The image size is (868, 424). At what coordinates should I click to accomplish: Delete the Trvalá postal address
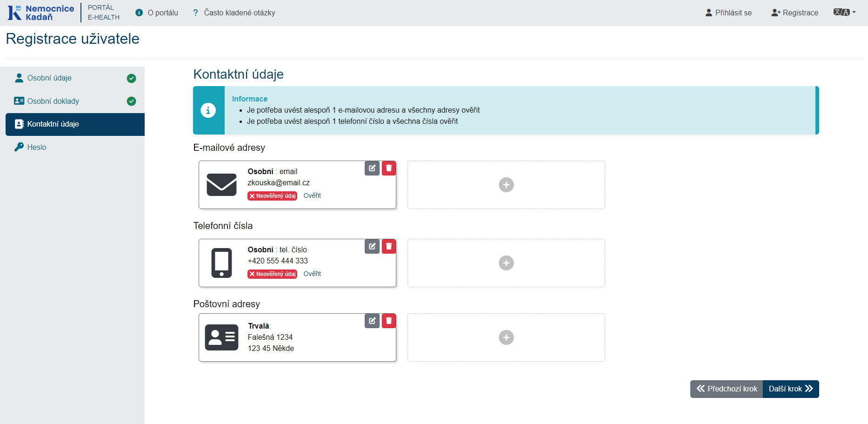coord(389,321)
